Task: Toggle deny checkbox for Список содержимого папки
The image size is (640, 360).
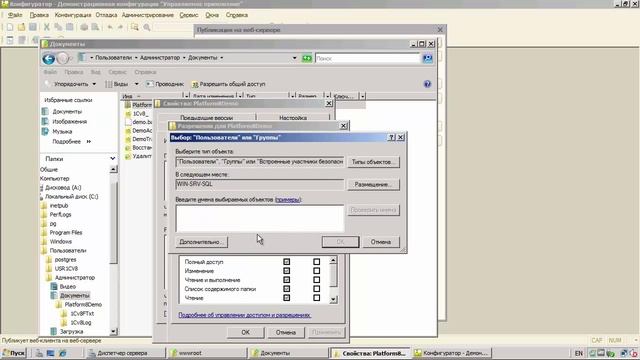Action: (x=316, y=289)
